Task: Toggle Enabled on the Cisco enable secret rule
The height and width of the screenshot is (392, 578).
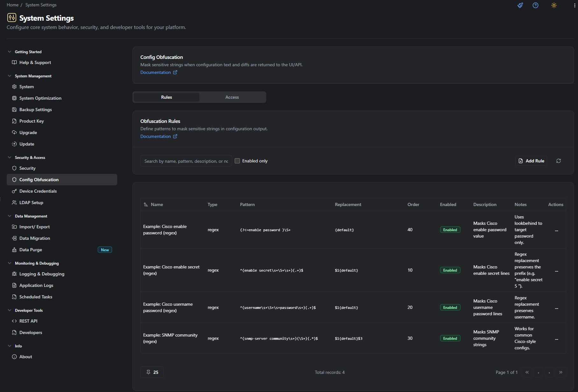Action: coord(450,270)
